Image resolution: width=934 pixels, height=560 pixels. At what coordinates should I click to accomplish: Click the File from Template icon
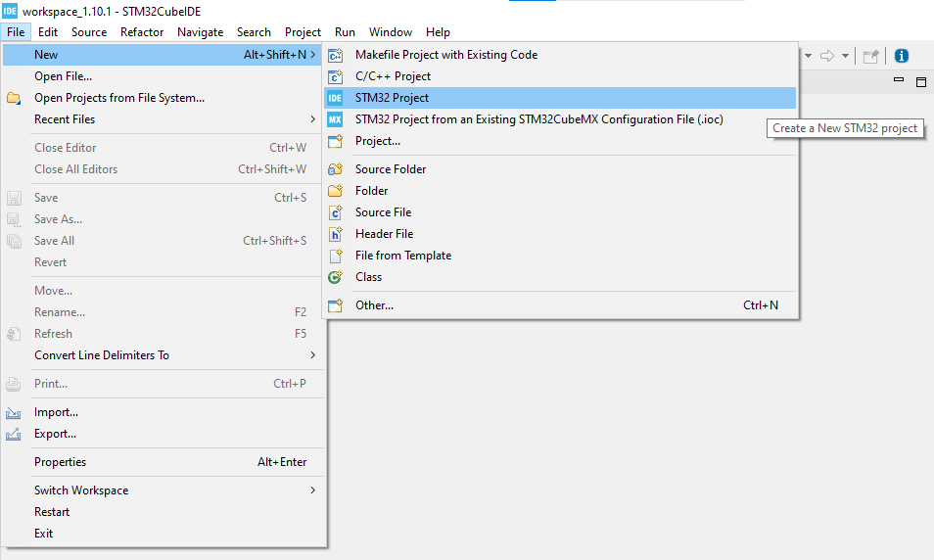(336, 256)
